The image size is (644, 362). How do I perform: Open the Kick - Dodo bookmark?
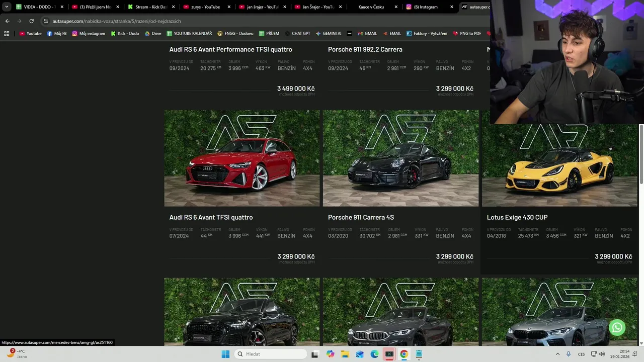click(124, 34)
